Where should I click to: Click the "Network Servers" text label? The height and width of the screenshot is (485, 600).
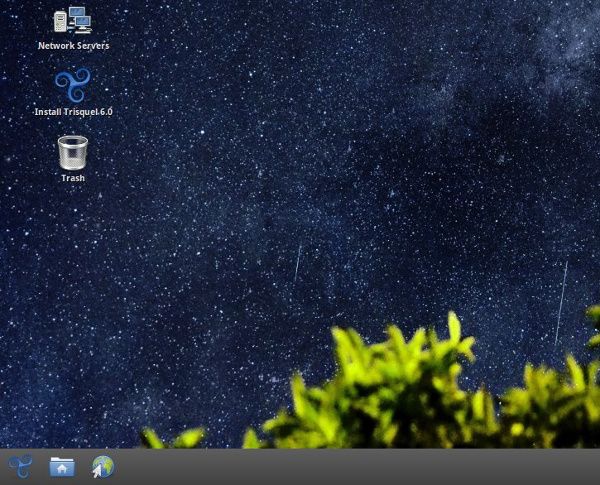(73, 46)
